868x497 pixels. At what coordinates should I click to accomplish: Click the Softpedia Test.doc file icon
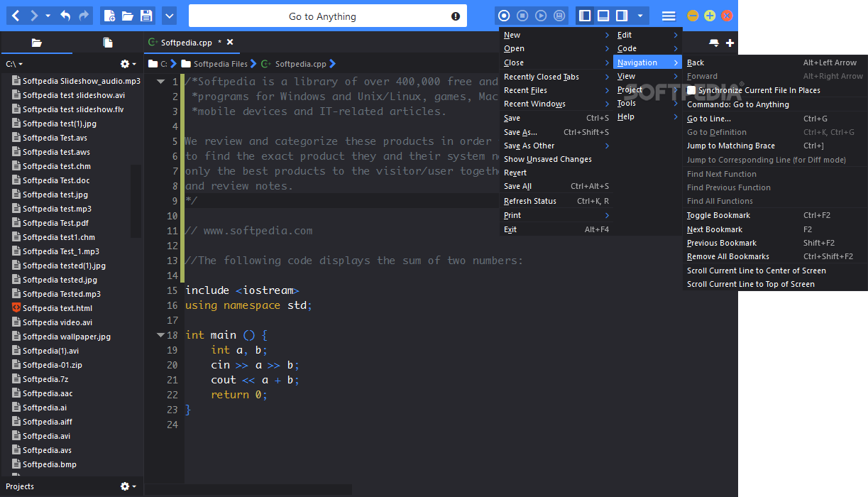tap(16, 180)
